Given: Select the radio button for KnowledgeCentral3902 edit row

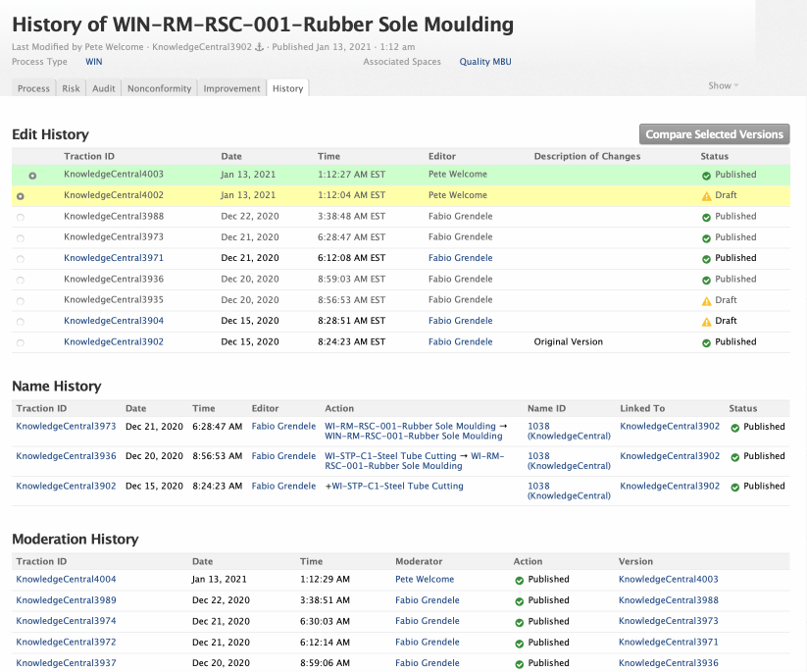Looking at the screenshot, I should [21, 342].
